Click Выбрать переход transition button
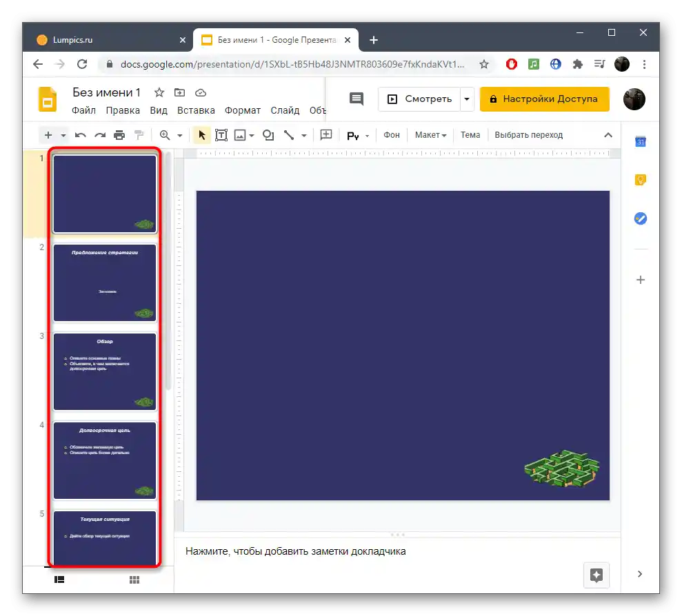This screenshot has height=616, width=682. pyautogui.click(x=528, y=135)
